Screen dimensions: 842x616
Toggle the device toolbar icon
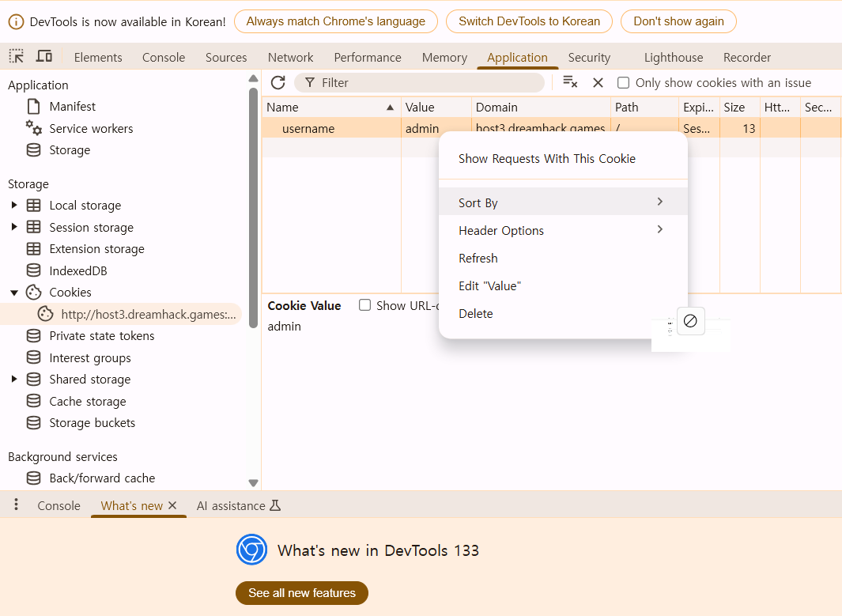[x=44, y=56]
